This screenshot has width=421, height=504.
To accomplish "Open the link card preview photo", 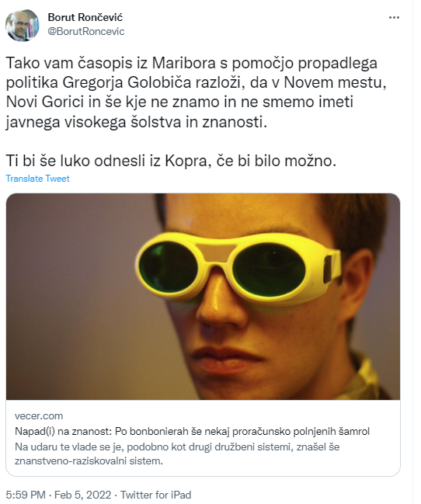I will tap(203, 297).
